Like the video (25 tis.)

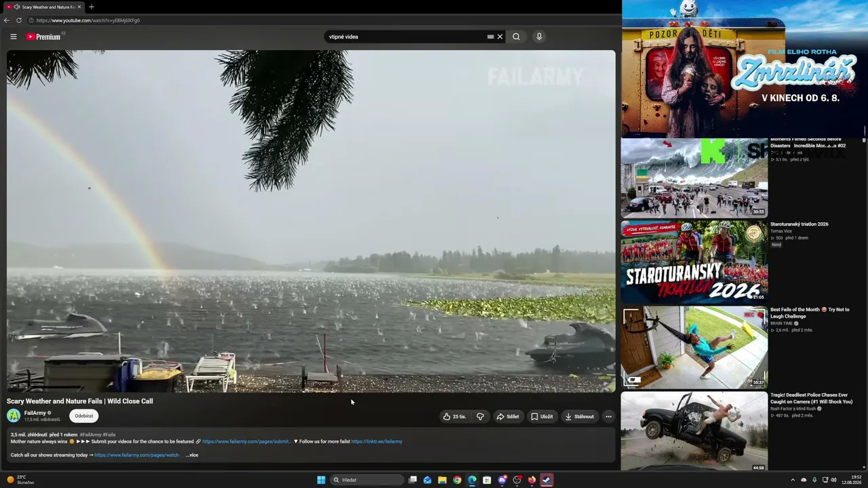click(454, 416)
